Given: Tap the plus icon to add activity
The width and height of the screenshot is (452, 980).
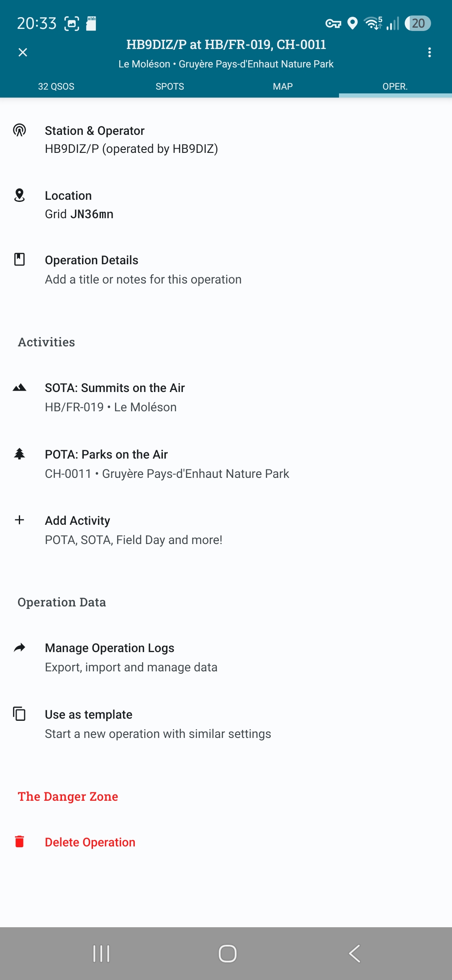Looking at the screenshot, I should (19, 520).
